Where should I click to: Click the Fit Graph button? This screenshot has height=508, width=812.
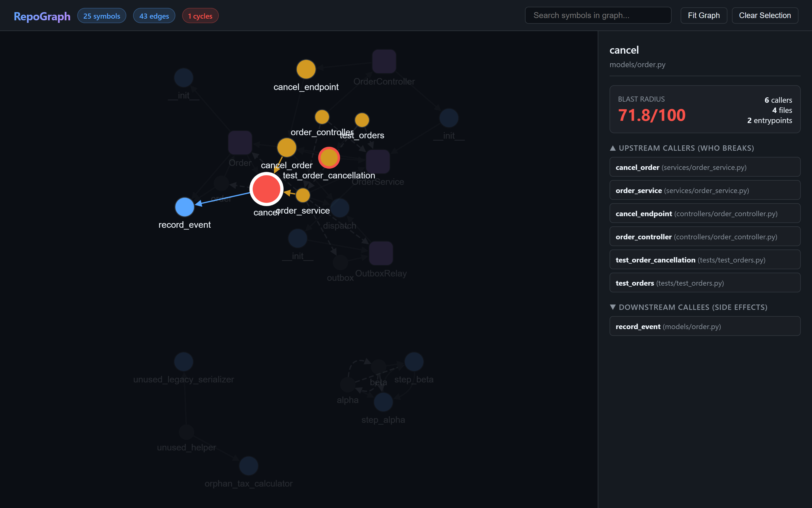704,16
